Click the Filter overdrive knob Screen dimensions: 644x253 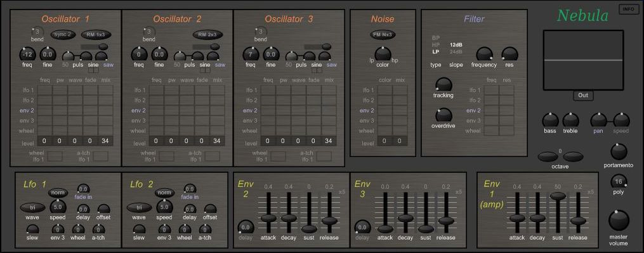pyautogui.click(x=444, y=115)
